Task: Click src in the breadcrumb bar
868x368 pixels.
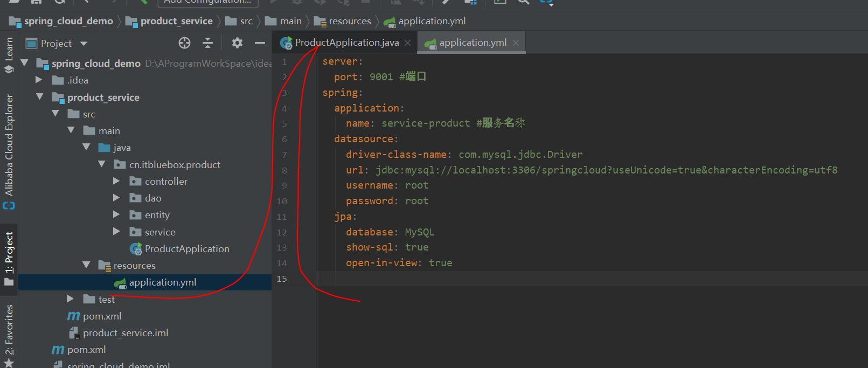Action: tap(246, 21)
